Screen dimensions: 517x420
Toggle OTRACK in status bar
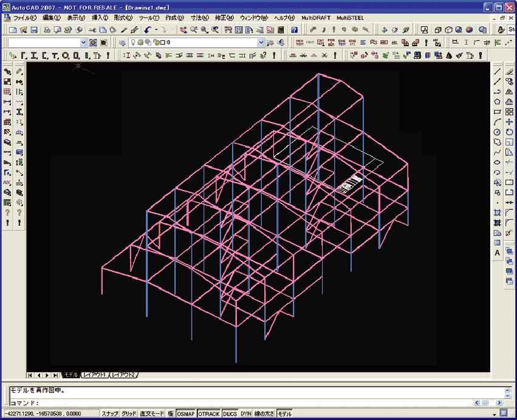[209, 413]
